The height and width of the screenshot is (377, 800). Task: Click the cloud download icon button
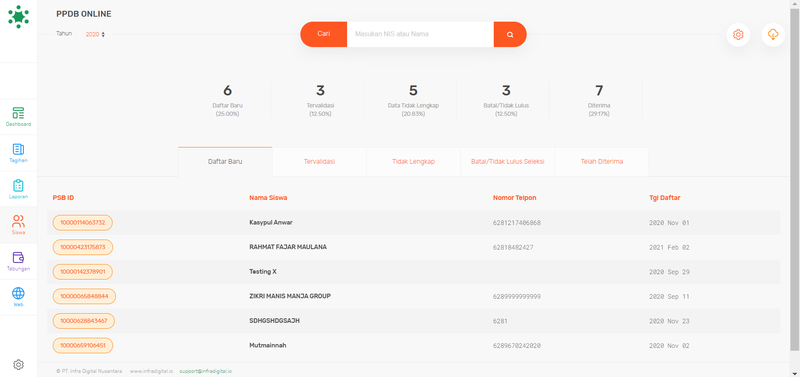coord(773,35)
